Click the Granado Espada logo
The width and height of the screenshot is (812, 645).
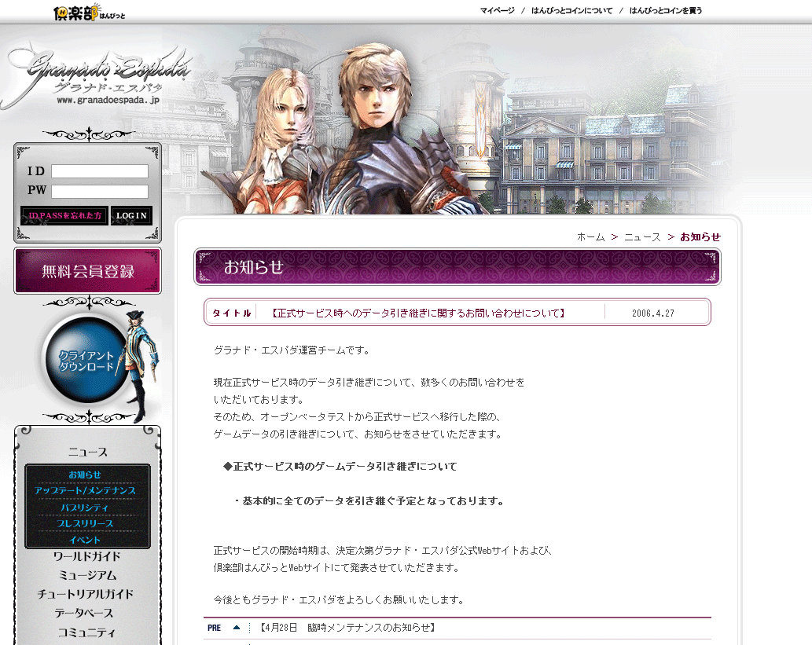[98, 77]
